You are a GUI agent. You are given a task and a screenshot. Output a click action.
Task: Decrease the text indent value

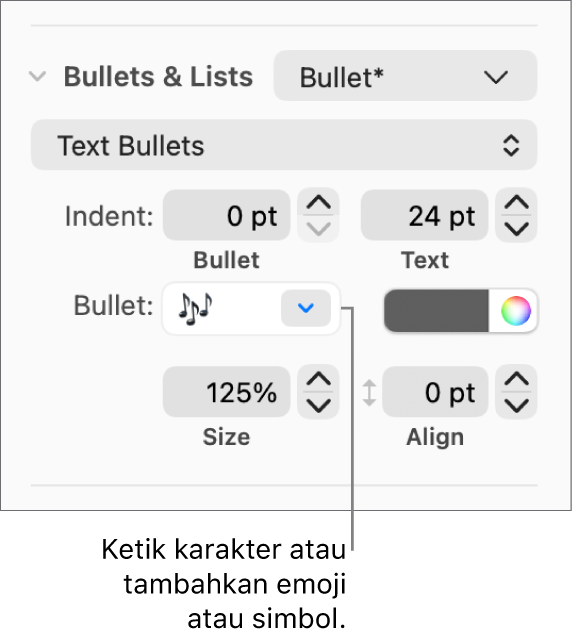pyautogui.click(x=516, y=228)
